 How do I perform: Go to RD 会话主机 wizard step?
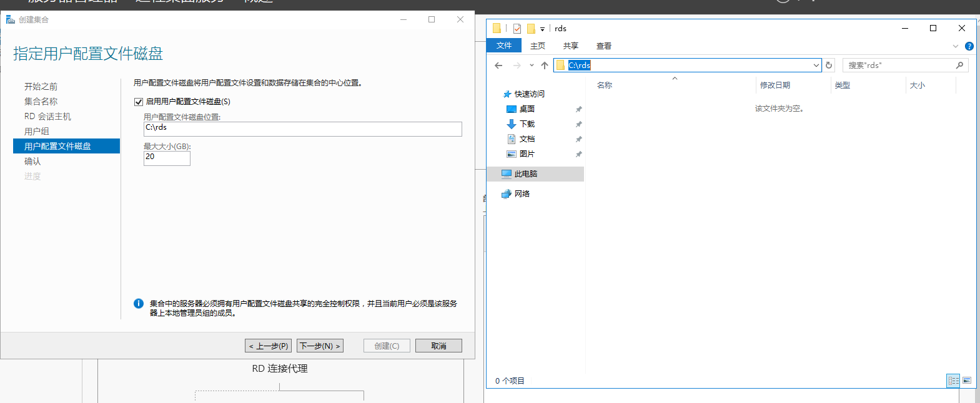point(47,116)
